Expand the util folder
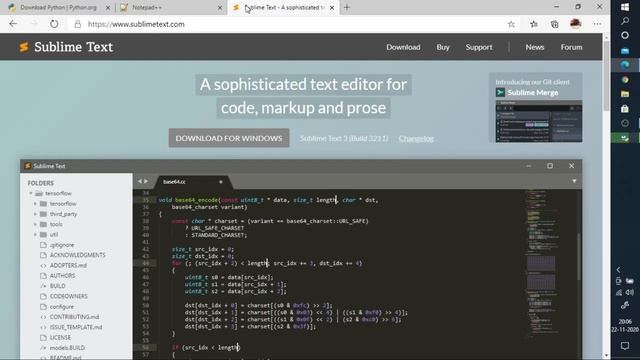 coord(36,234)
